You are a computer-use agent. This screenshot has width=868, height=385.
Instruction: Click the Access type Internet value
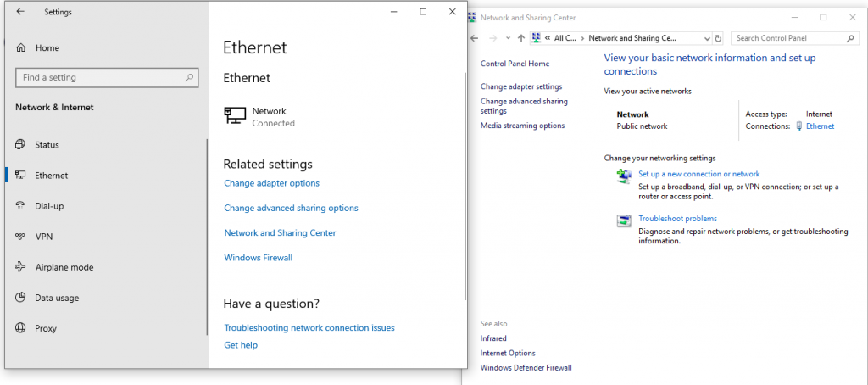[819, 114]
